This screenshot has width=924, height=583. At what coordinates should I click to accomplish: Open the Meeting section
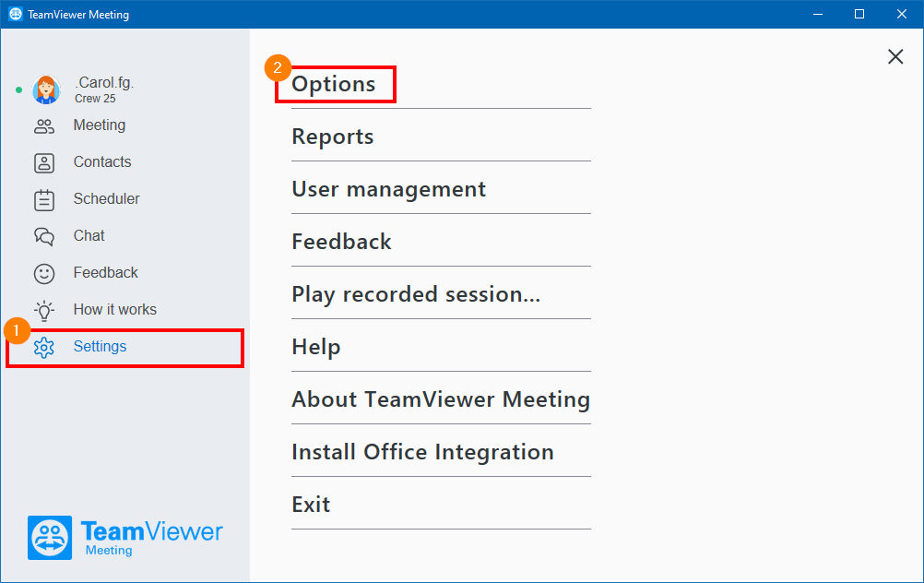[100, 125]
